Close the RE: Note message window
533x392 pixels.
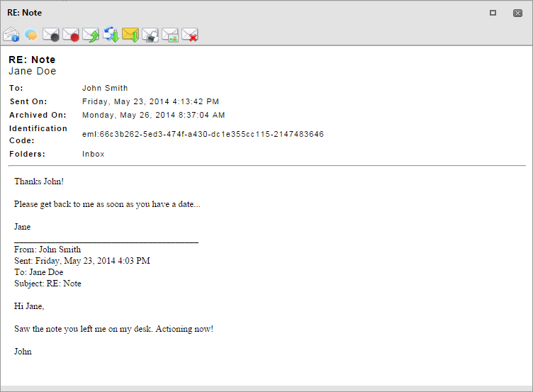coord(517,13)
